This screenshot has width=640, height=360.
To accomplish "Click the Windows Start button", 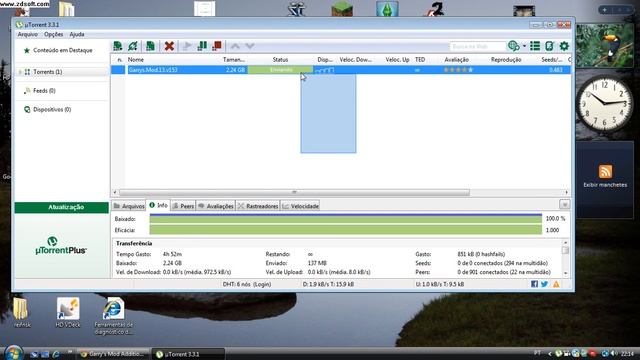I will pos(13,353).
